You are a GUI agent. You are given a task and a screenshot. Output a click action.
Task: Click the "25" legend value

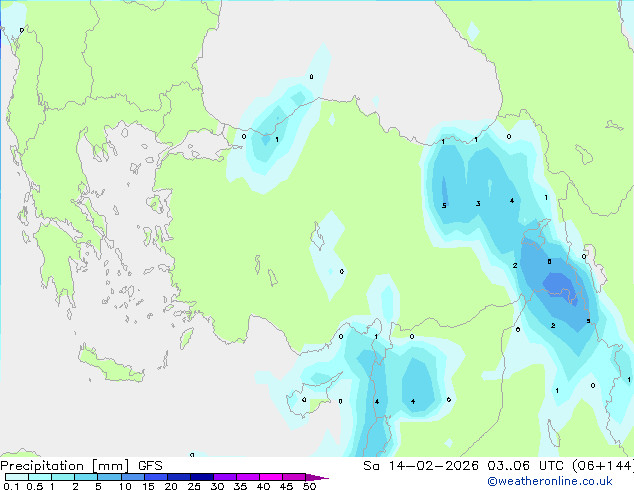[x=194, y=486]
